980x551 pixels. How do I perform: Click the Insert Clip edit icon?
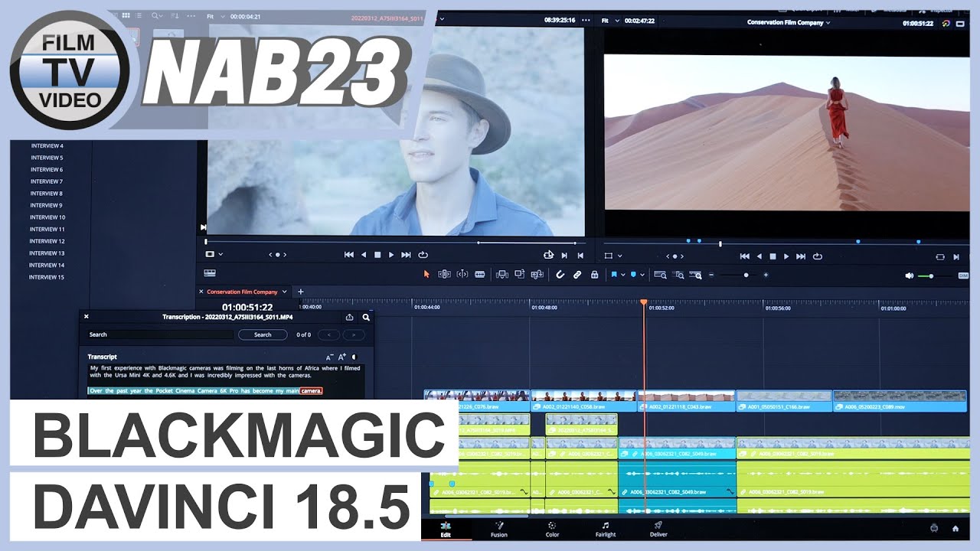coord(502,274)
